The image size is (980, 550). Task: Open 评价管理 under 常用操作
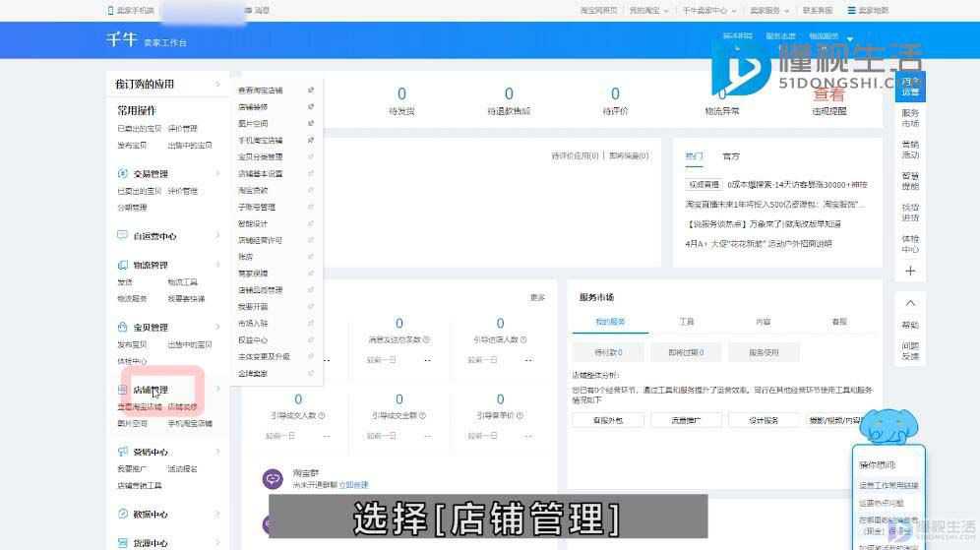(x=182, y=128)
